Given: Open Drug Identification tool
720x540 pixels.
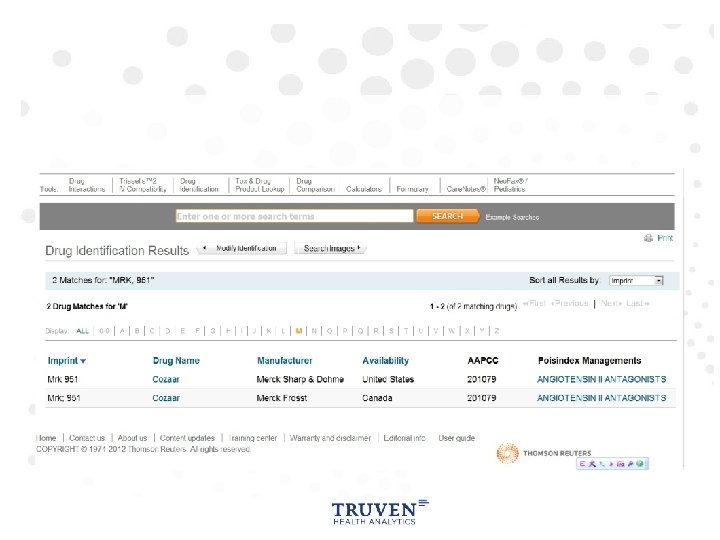Looking at the screenshot, I should pyautogui.click(x=199, y=185).
